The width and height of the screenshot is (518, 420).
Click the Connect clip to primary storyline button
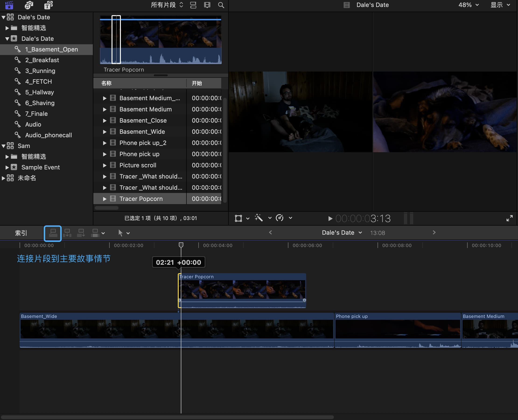point(53,233)
